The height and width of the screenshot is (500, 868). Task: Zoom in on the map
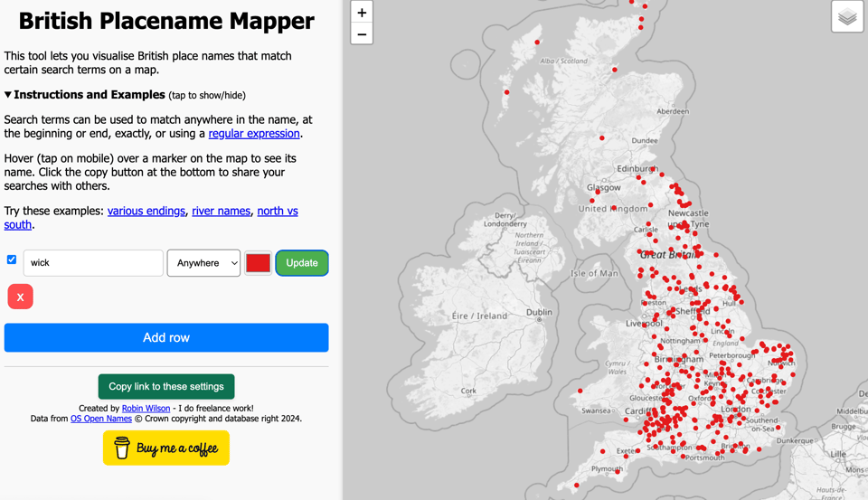click(362, 13)
